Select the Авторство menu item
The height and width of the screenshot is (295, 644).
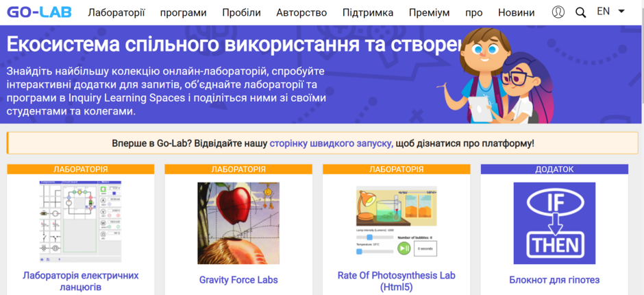(301, 13)
